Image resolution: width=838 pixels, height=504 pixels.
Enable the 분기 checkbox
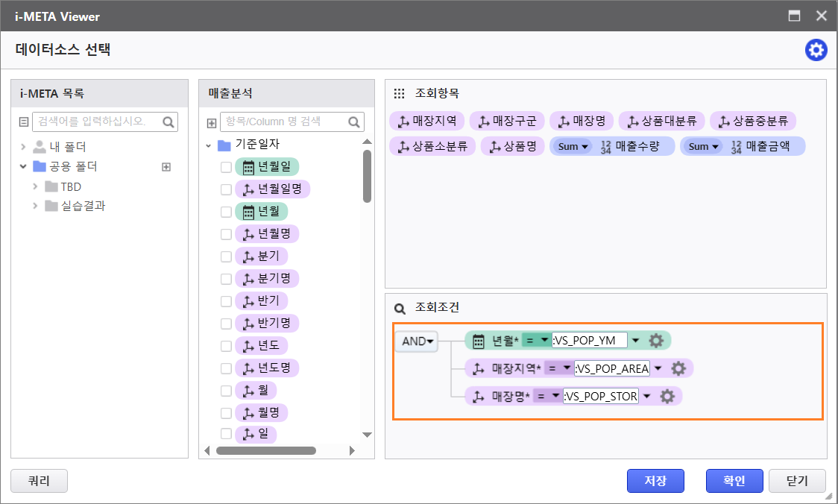point(226,256)
